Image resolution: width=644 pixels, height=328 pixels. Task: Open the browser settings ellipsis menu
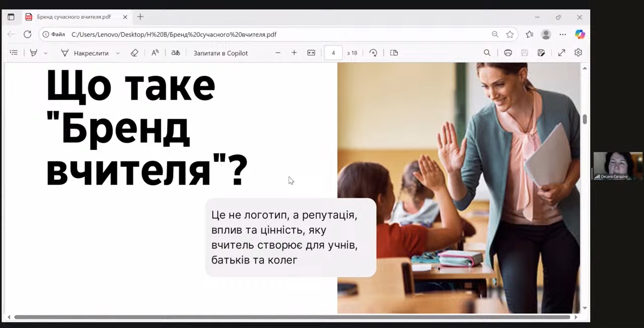click(x=563, y=34)
